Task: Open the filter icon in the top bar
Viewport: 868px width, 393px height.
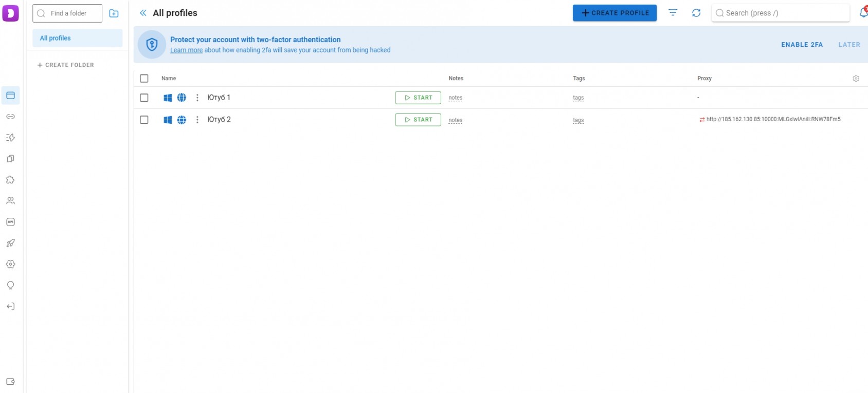Action: [x=673, y=13]
